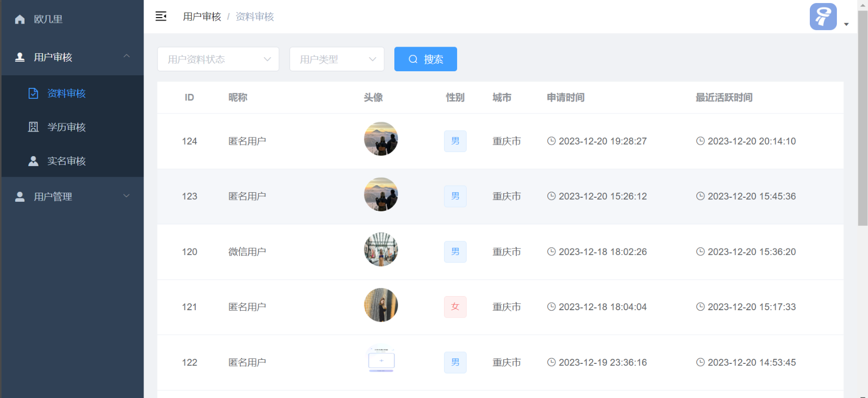The width and height of the screenshot is (868, 398).
Task: Click the 男 tag in row 120
Action: (x=455, y=251)
